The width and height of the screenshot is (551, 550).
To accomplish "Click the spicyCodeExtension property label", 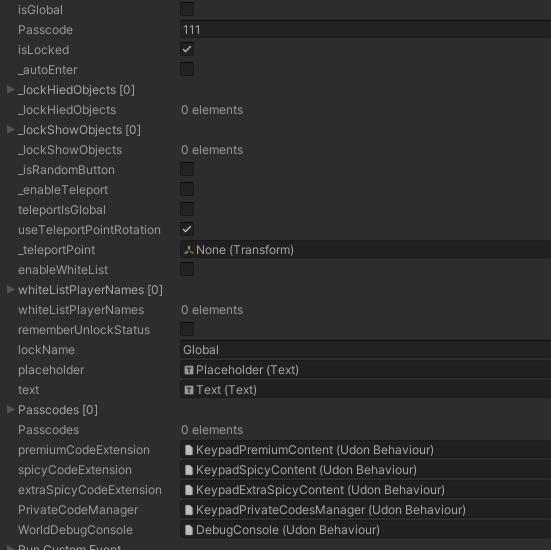I will pos(75,470).
